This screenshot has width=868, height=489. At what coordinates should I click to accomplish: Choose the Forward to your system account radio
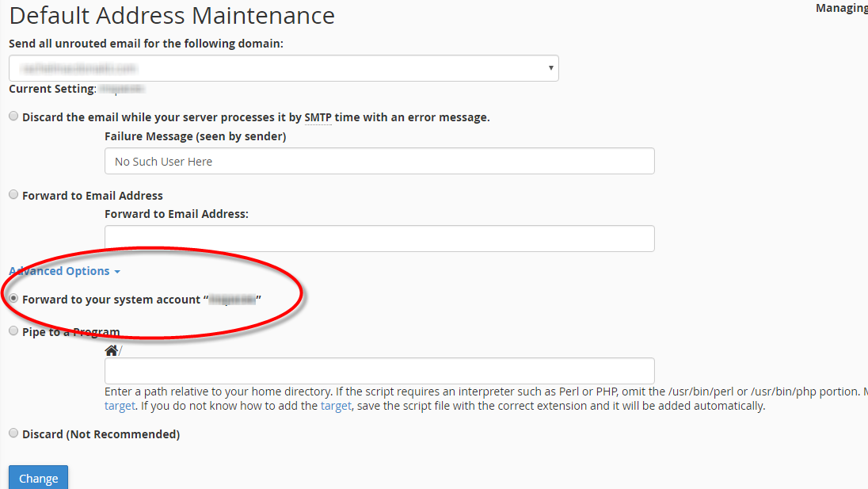pyautogui.click(x=13, y=299)
